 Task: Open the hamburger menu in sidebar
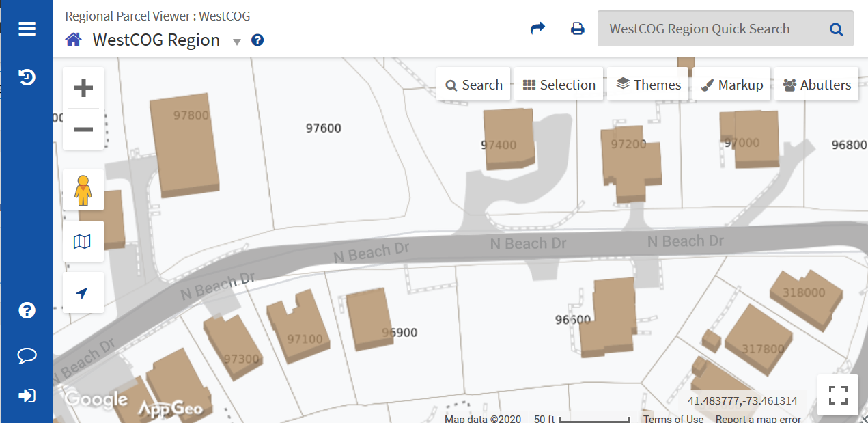(27, 29)
